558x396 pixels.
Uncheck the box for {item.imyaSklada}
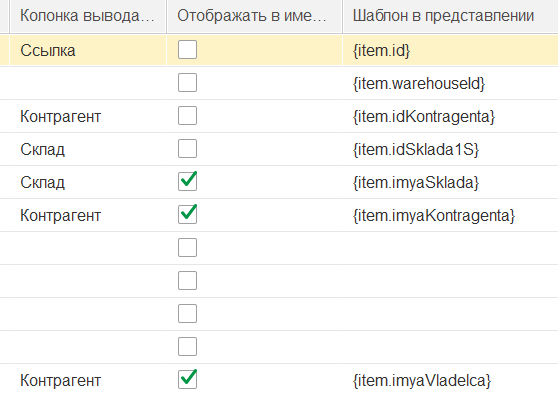(188, 181)
